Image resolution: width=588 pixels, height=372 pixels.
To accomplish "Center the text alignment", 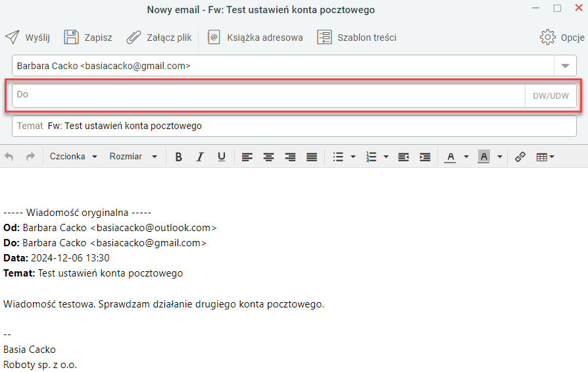I will 268,157.
